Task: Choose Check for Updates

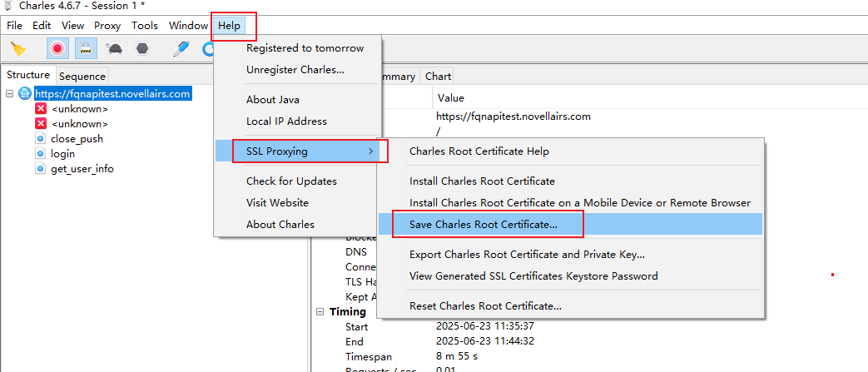Action: (x=298, y=181)
